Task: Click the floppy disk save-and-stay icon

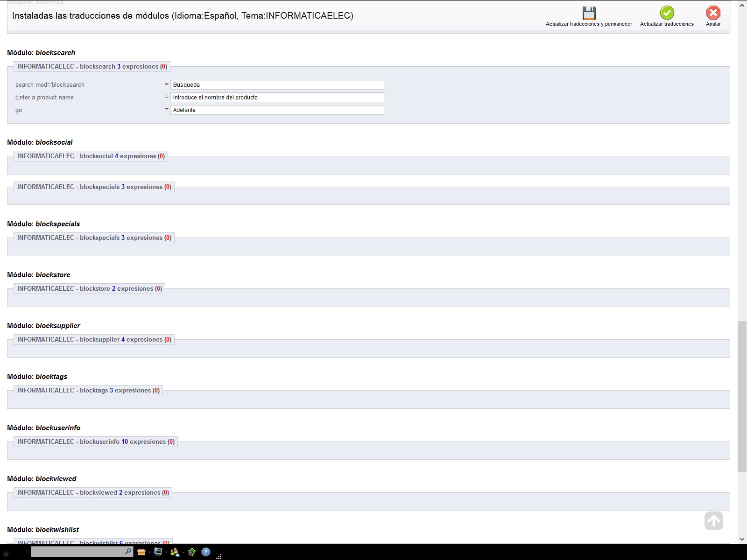Action: [x=589, y=13]
